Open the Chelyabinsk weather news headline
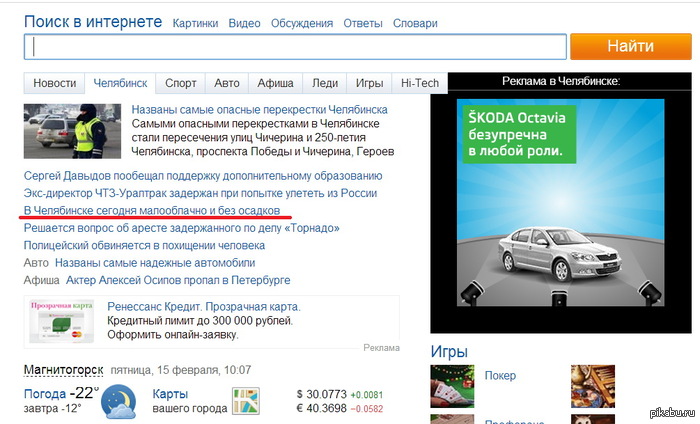This screenshot has height=424, width=700. 152,210
